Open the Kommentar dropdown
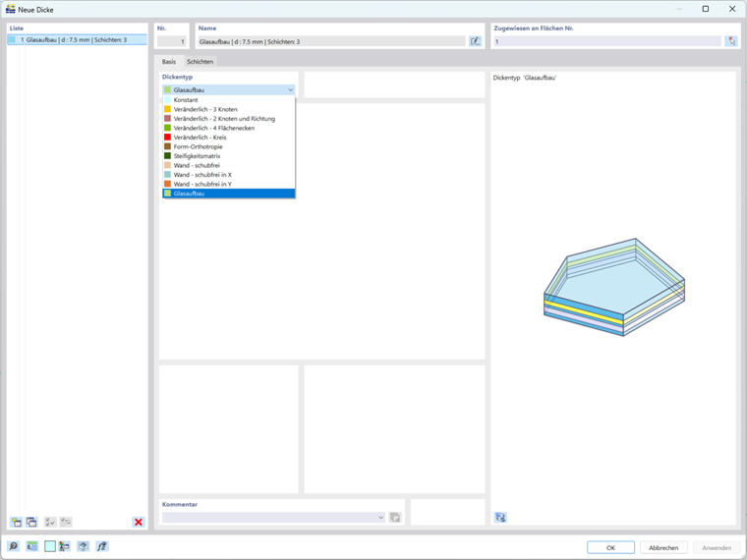The width and height of the screenshot is (747, 560). pos(380,517)
